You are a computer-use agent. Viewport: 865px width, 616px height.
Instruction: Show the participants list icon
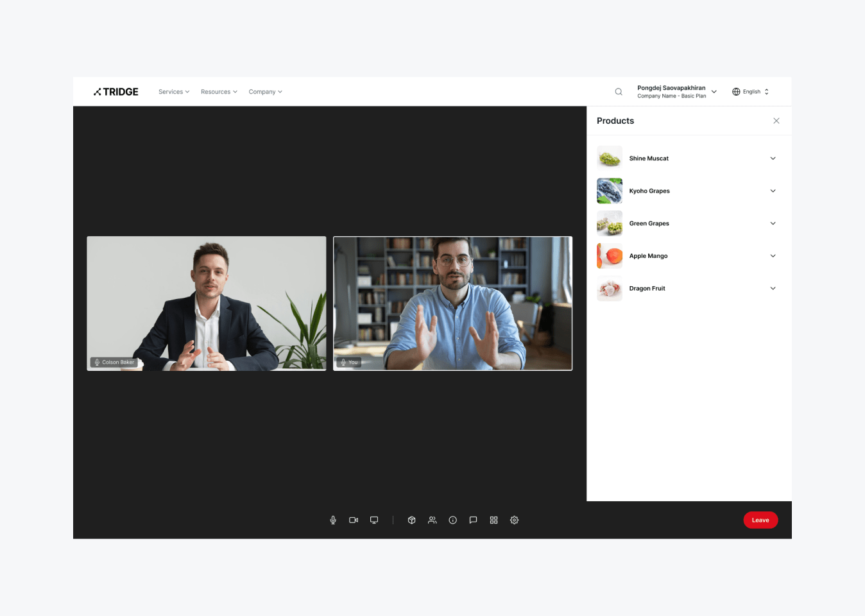432,520
